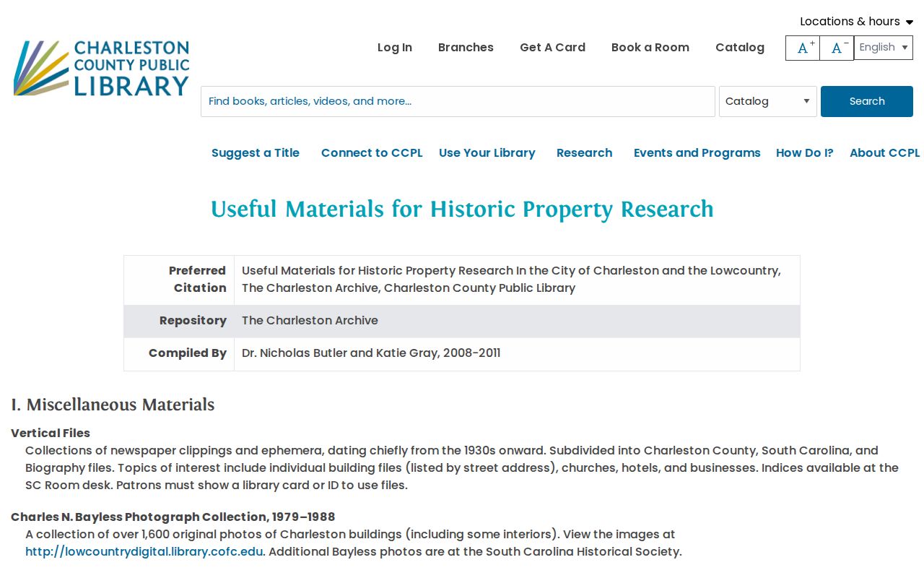Screen dimensions: 924x578
Task: Click Charles N. Bayless Photograph Collection subheading
Action: (173, 517)
